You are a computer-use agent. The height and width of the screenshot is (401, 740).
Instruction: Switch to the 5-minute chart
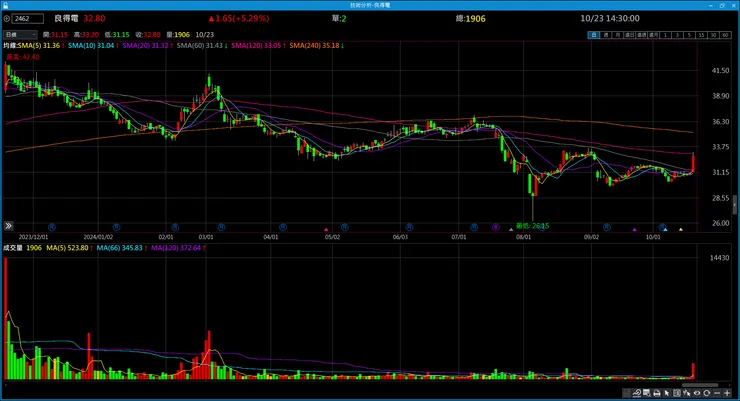pyautogui.click(x=690, y=35)
